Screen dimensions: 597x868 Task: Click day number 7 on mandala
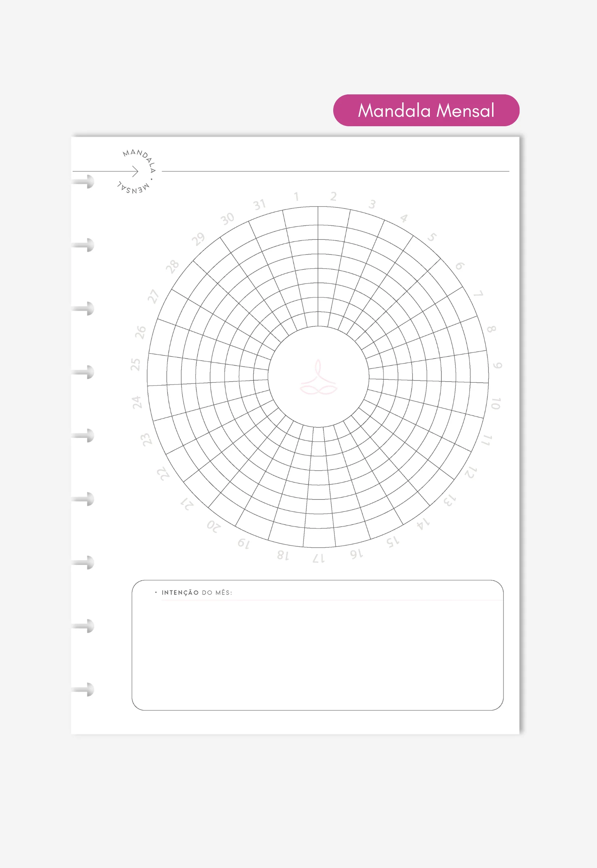click(x=478, y=294)
